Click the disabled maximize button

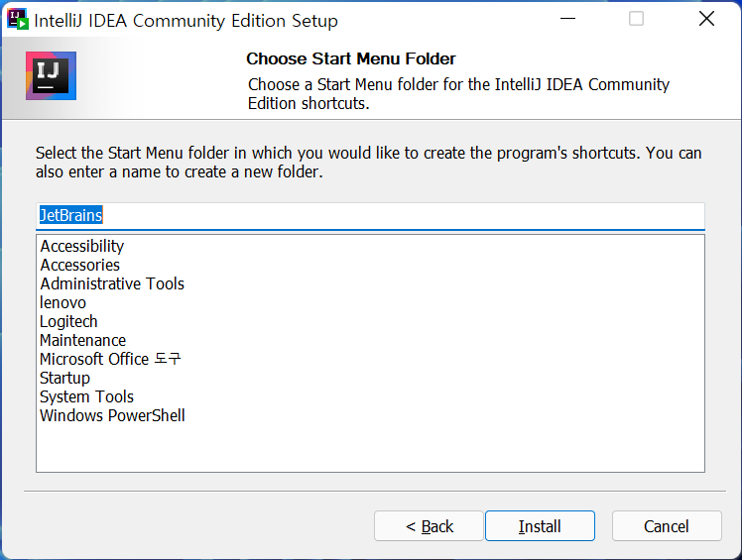point(637,19)
